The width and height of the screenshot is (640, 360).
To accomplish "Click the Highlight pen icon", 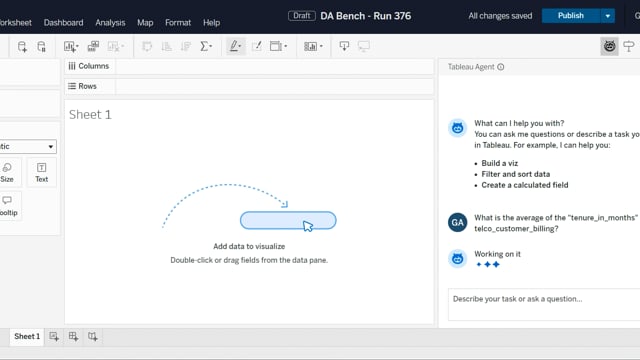I will coord(233,46).
